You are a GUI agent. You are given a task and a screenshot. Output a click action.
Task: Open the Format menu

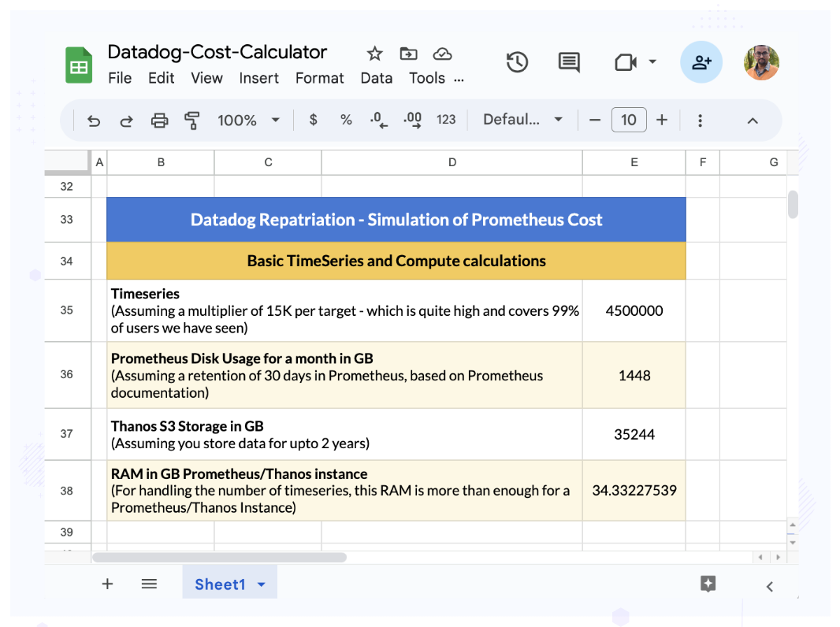(320, 78)
